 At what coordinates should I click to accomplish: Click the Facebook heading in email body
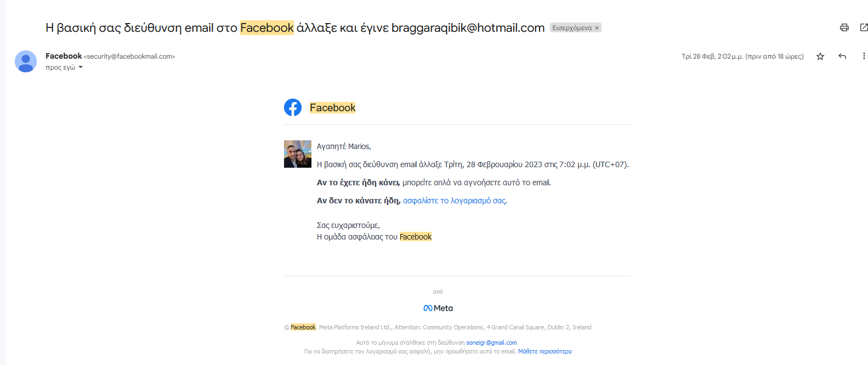click(332, 107)
